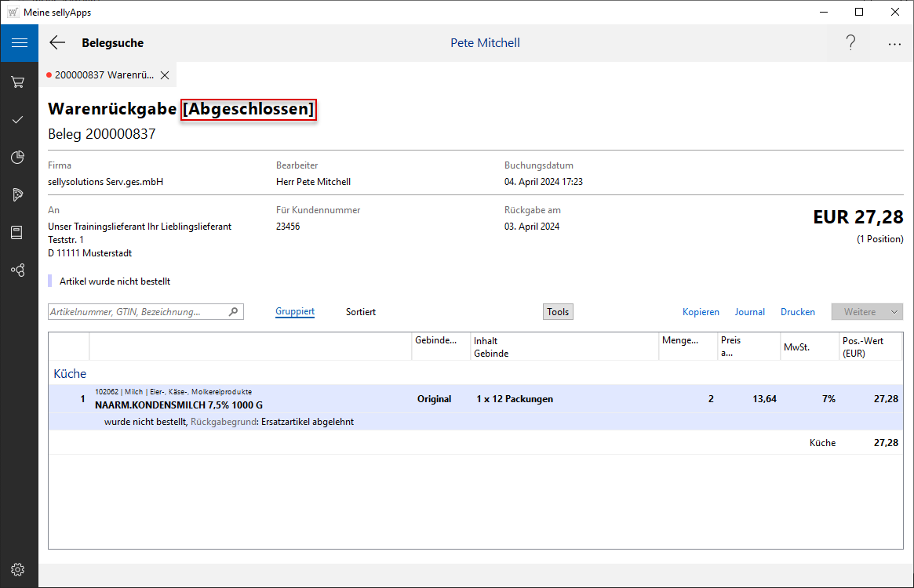Open settings gear in sidebar
914x588 pixels.
point(18,570)
